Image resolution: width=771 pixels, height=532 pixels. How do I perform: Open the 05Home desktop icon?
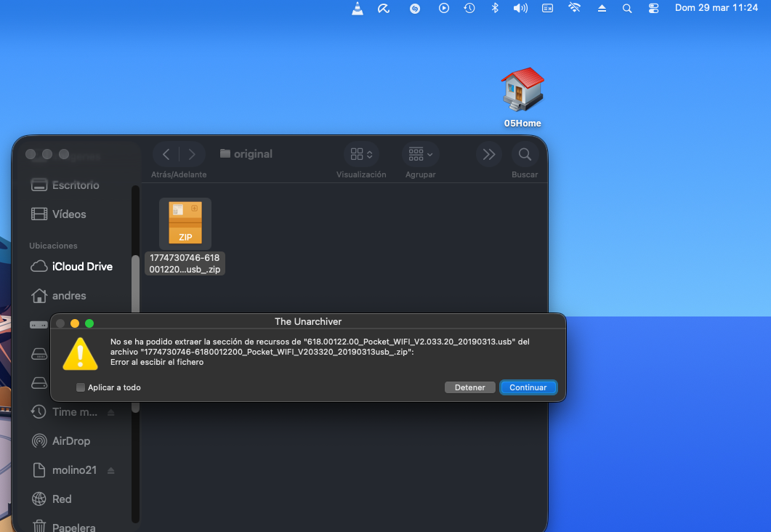tap(522, 89)
